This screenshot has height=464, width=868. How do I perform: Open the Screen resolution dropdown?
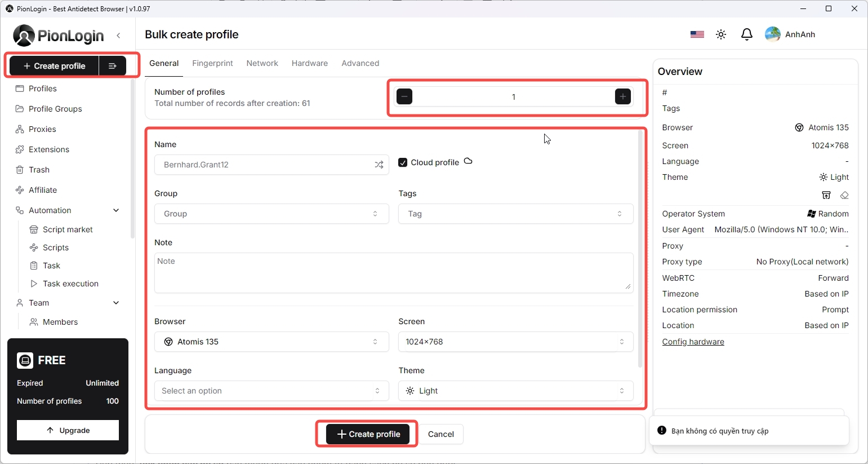(x=515, y=342)
